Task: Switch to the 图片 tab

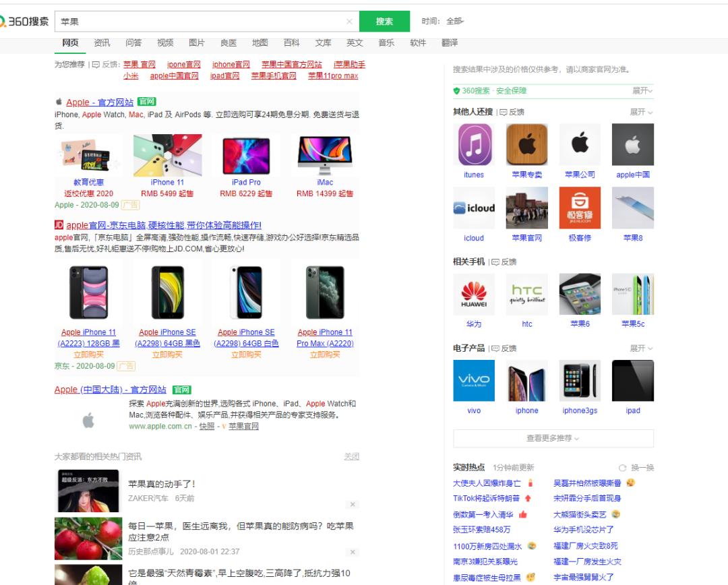Action: pos(195,42)
